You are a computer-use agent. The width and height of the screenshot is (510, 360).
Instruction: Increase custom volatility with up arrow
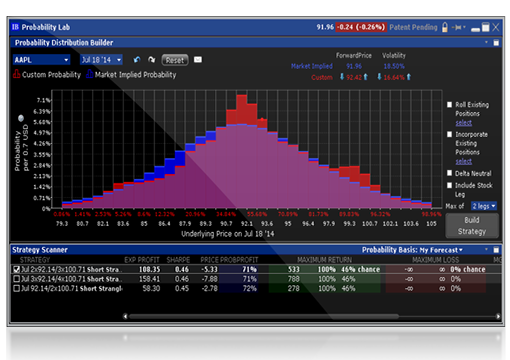tap(409, 77)
